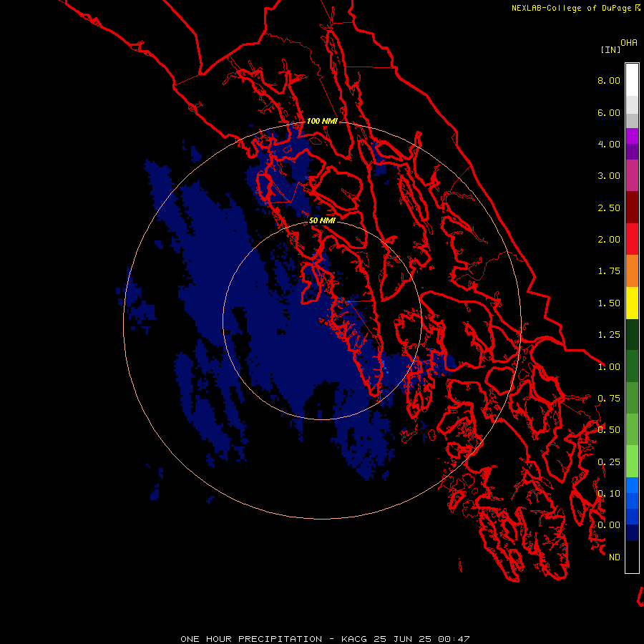Click the 1.50 legend value
Viewport: 644px width, 644px height.
click(609, 303)
